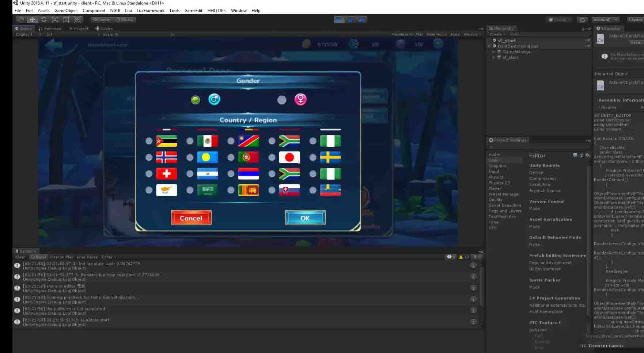This screenshot has height=353, width=644.
Task: Select the Scale tool in the toolbar
Action: coord(55,20)
